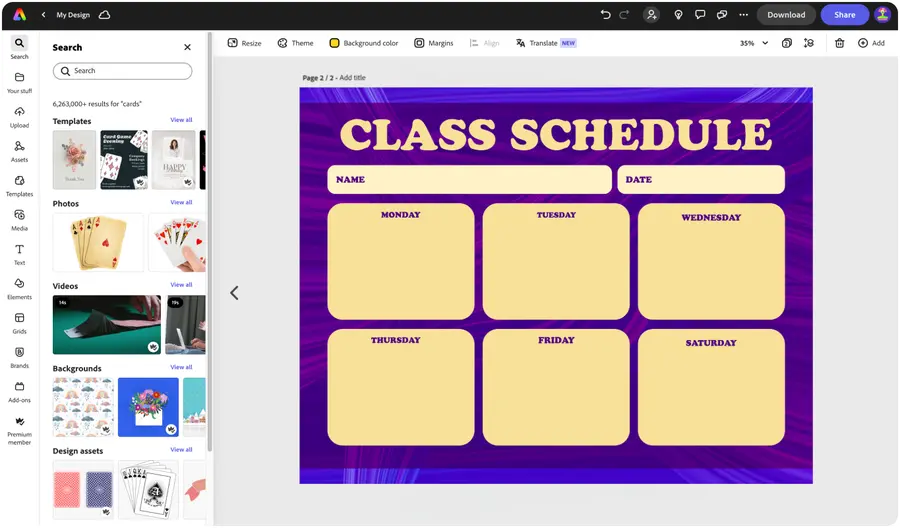
Task: Close the Search panel
Action: pos(187,47)
